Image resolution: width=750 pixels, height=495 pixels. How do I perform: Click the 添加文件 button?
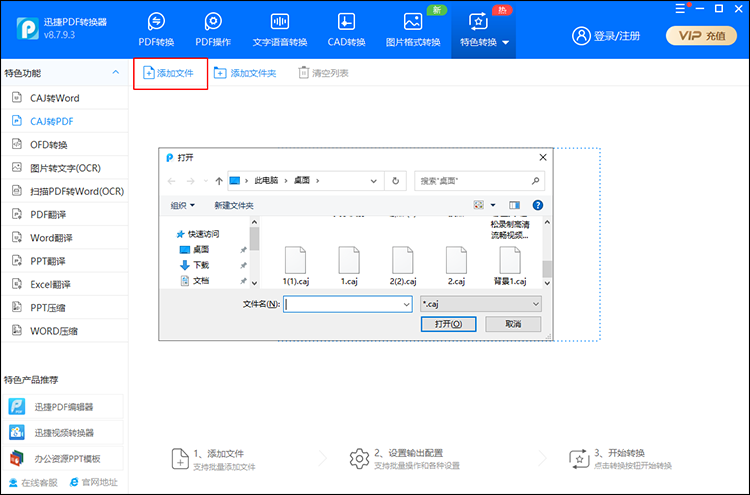[168, 73]
